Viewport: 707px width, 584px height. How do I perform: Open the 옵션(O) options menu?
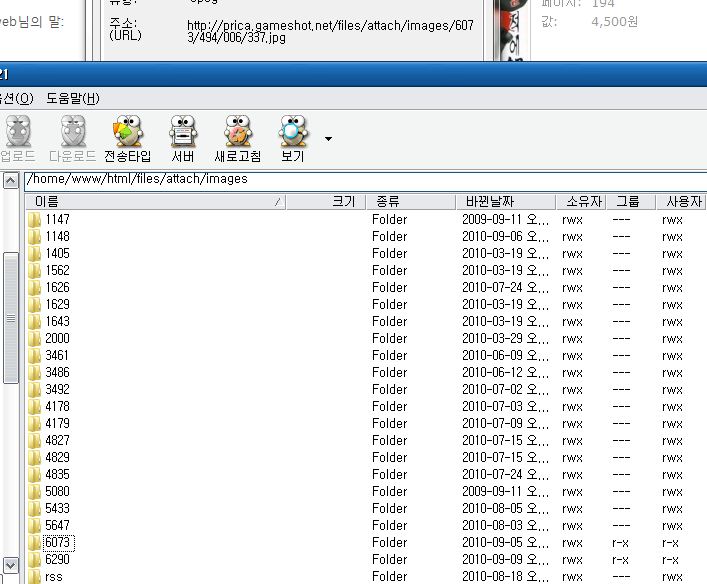[x=16, y=98]
